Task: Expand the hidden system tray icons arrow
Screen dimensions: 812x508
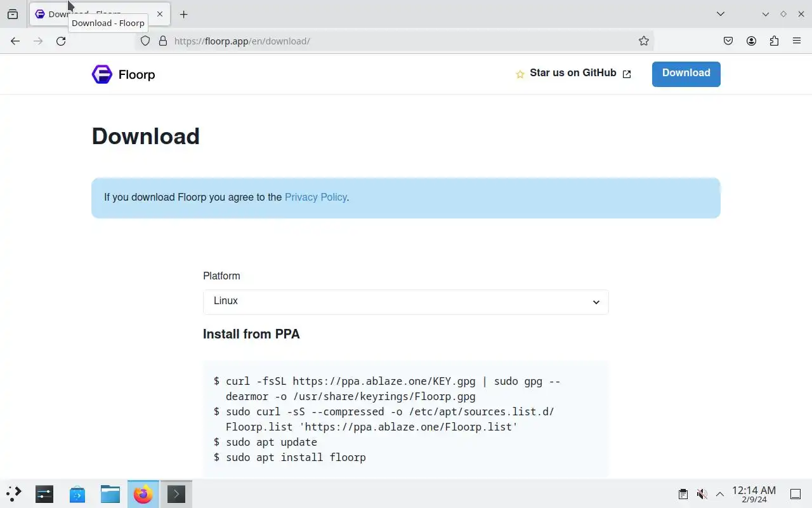Action: (720, 494)
